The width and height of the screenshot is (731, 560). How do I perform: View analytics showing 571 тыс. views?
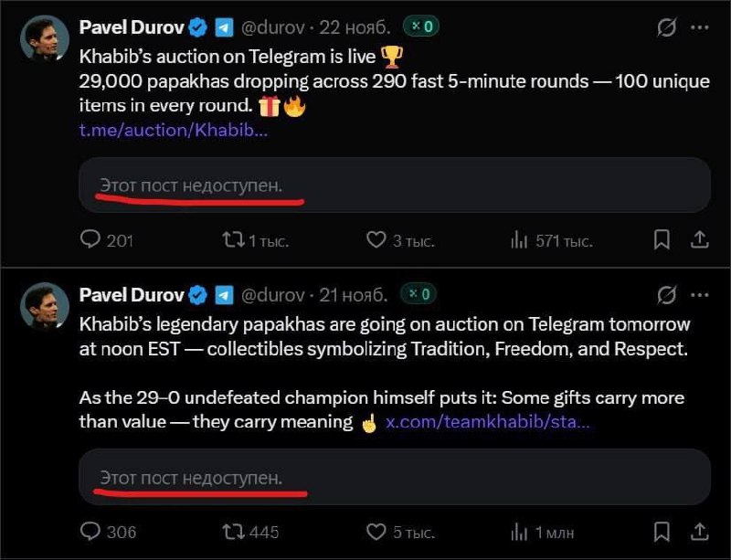click(x=519, y=240)
